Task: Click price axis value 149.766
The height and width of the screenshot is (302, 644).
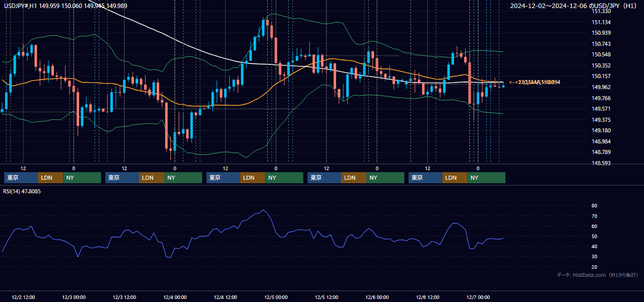Action: 601,98
